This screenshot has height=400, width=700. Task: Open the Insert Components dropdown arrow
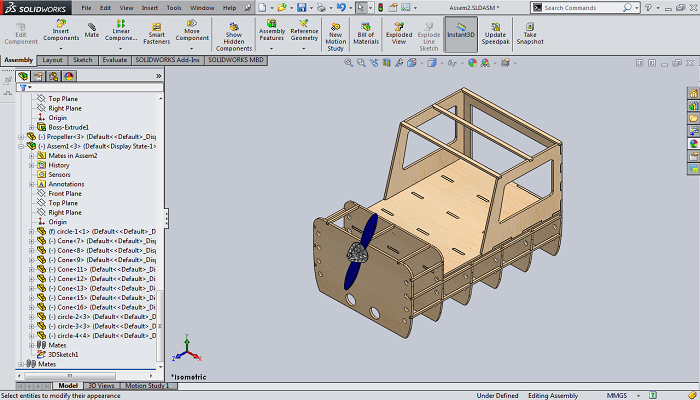[x=61, y=48]
